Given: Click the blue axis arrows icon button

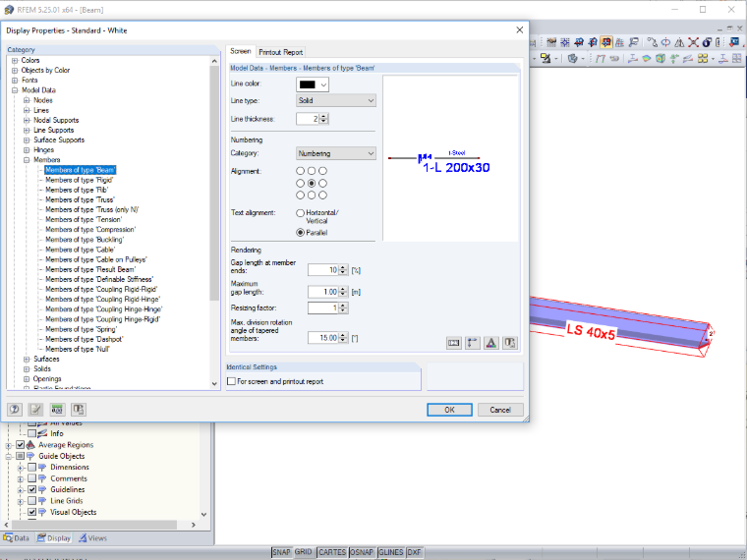Looking at the screenshot, I should [473, 343].
